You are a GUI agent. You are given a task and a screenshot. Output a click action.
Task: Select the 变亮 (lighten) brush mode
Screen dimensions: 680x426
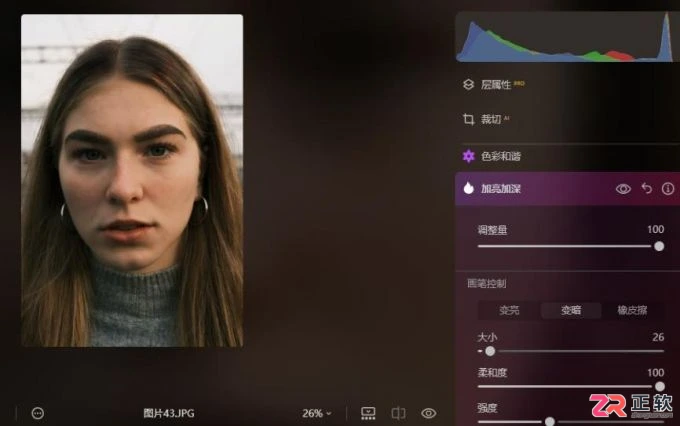coord(509,310)
